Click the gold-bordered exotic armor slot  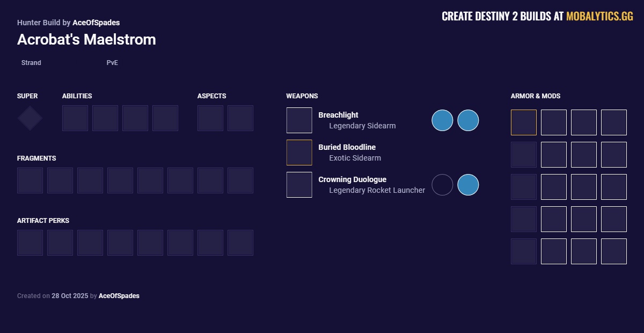[523, 122]
